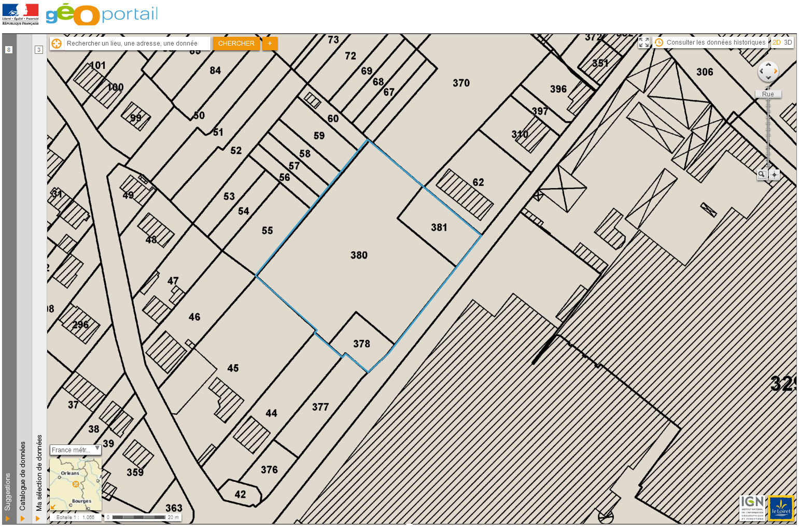799x532 pixels.
Task: Pan the map up using navigation pad
Action: (768, 65)
